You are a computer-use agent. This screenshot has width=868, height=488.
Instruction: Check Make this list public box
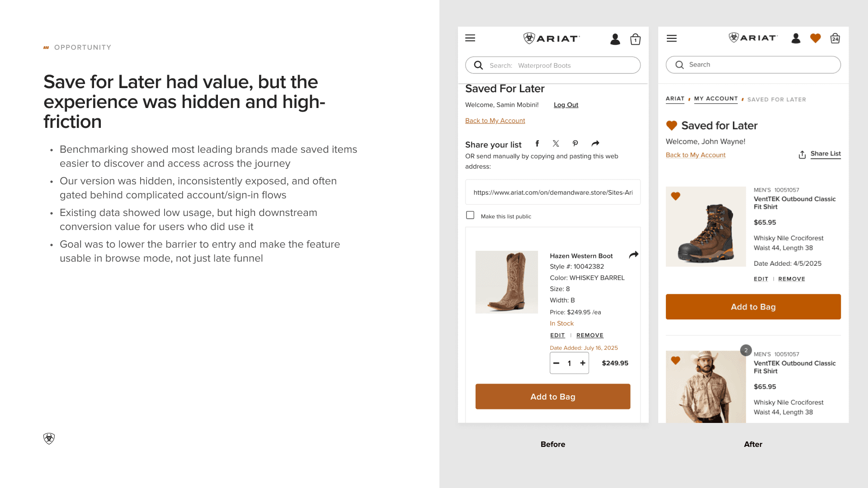(x=470, y=215)
